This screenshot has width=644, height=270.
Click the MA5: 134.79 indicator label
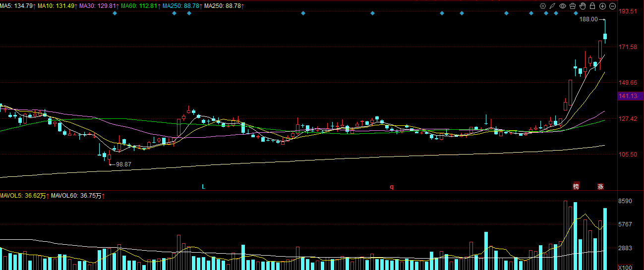point(17,5)
